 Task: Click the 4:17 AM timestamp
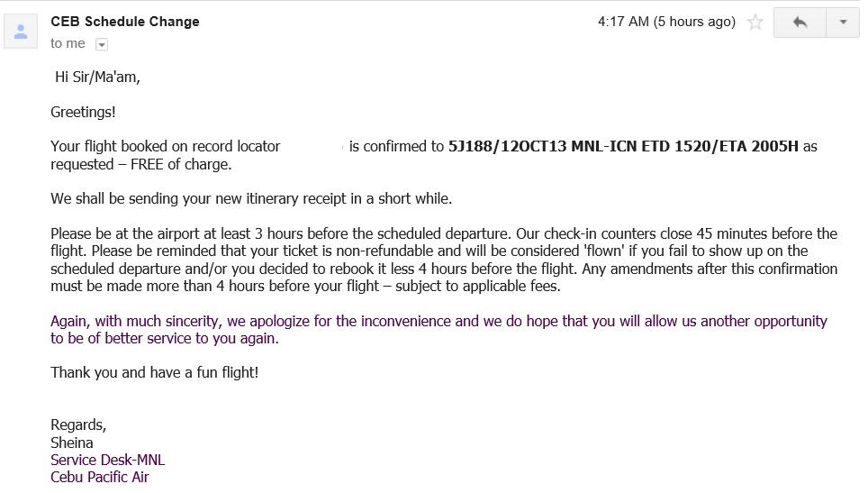(666, 22)
